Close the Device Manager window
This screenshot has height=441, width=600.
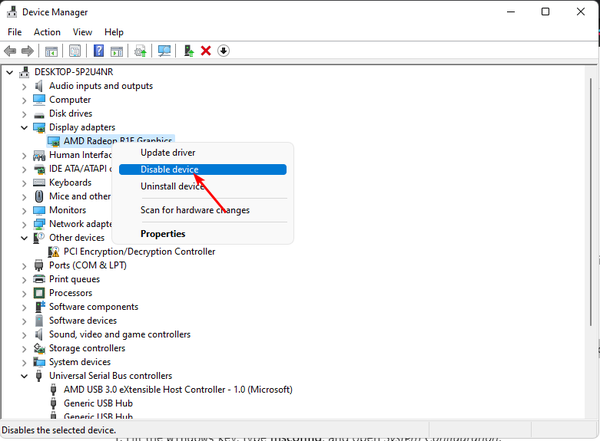pos(580,12)
